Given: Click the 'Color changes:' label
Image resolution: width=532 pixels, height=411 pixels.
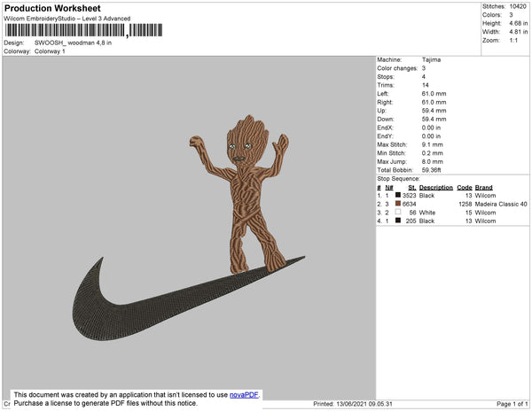Looking at the screenshot, I should pyautogui.click(x=397, y=68).
